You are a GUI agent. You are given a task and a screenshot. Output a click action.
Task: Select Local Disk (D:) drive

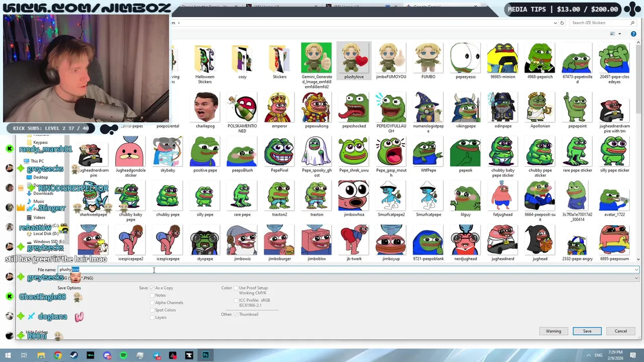point(46,234)
